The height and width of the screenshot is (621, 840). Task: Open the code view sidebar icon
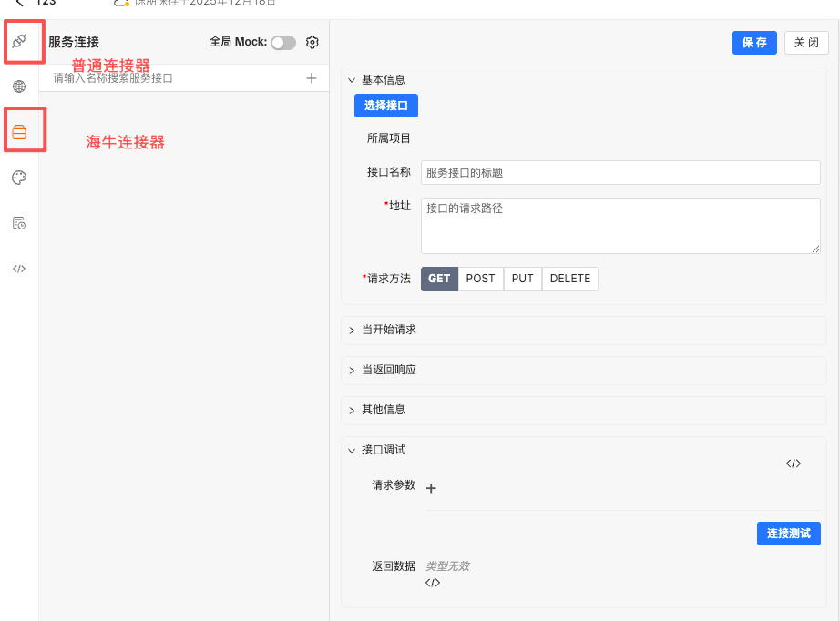point(19,269)
